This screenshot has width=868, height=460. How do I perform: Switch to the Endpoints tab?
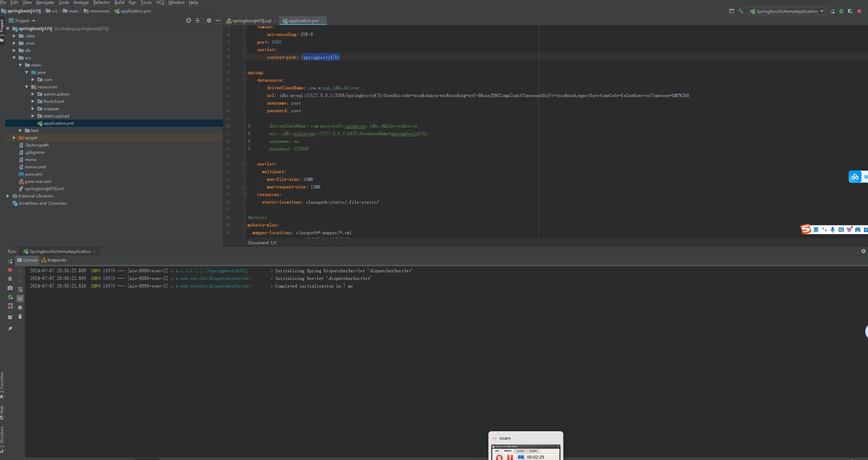(56, 260)
